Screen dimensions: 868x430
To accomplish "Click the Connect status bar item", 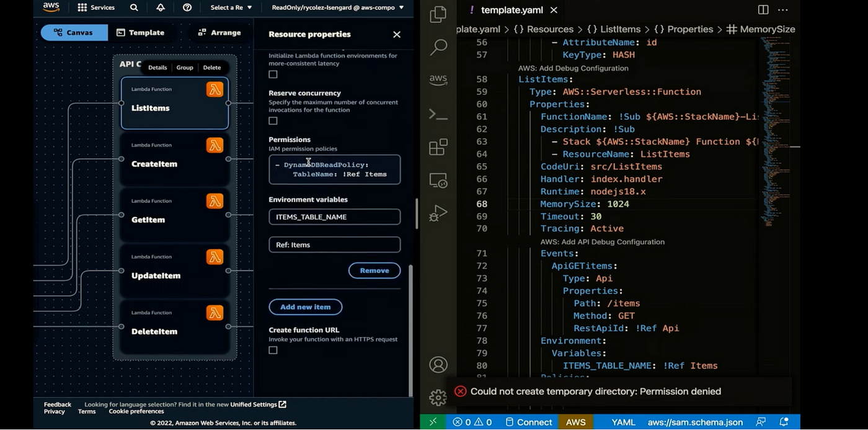I will pyautogui.click(x=528, y=422).
